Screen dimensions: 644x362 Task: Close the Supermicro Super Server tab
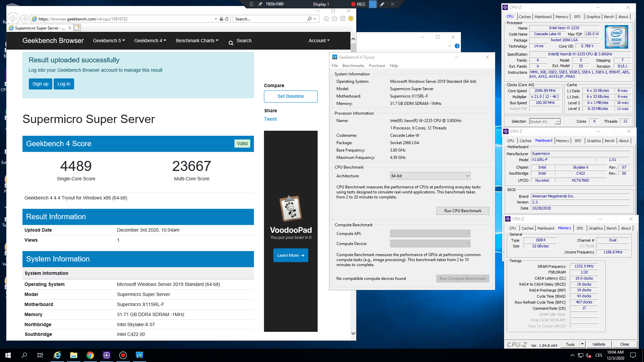coord(69,28)
